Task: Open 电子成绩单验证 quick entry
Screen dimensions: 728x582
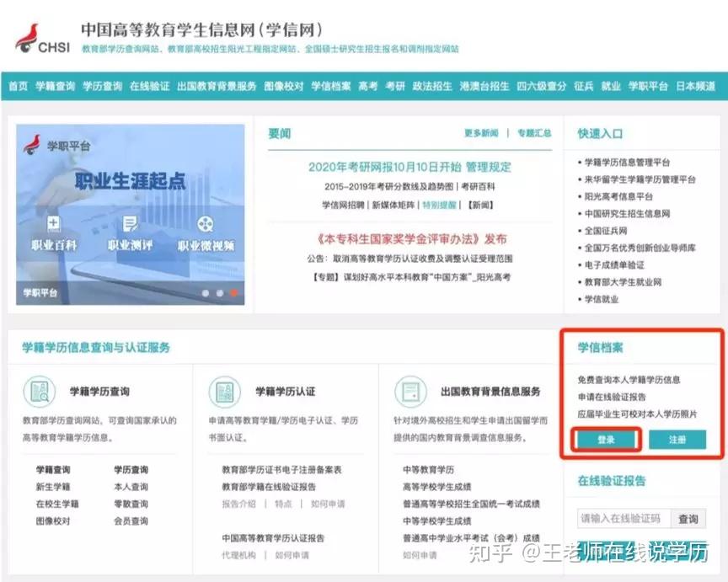Action: 614,265
